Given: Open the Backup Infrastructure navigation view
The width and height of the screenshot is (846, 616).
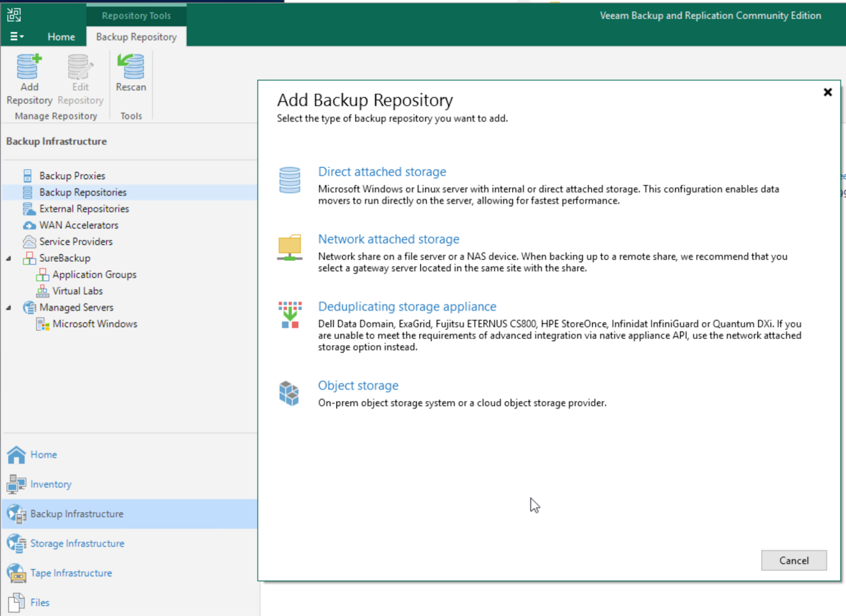Looking at the screenshot, I should [x=77, y=514].
